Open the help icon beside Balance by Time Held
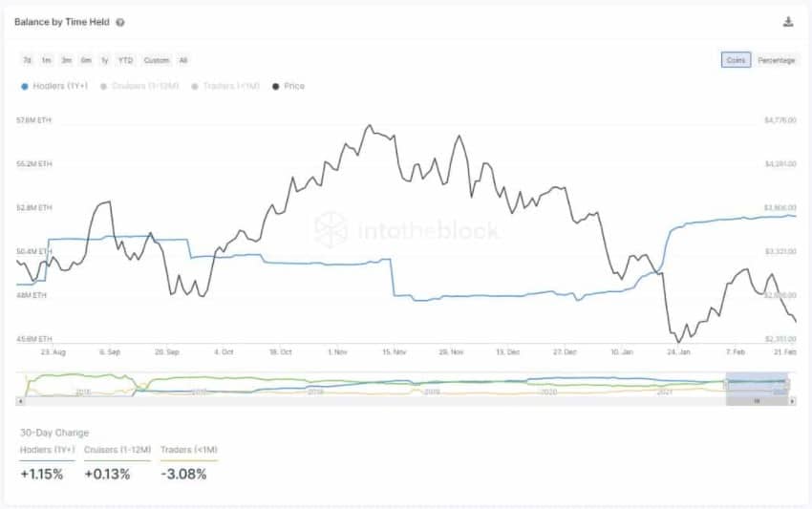The height and width of the screenshot is (509, 812). tap(119, 22)
